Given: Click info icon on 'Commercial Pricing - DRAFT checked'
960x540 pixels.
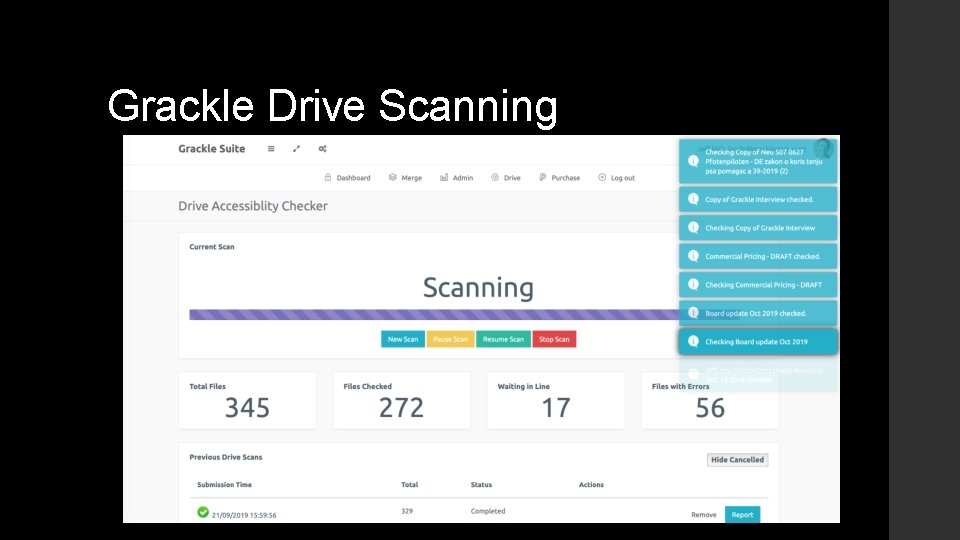Looking at the screenshot, I should (x=693, y=256).
